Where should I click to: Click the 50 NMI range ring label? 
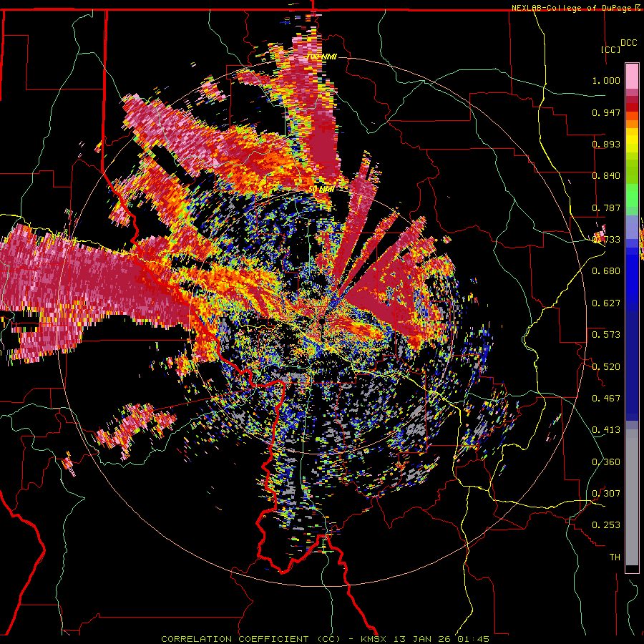(321, 190)
